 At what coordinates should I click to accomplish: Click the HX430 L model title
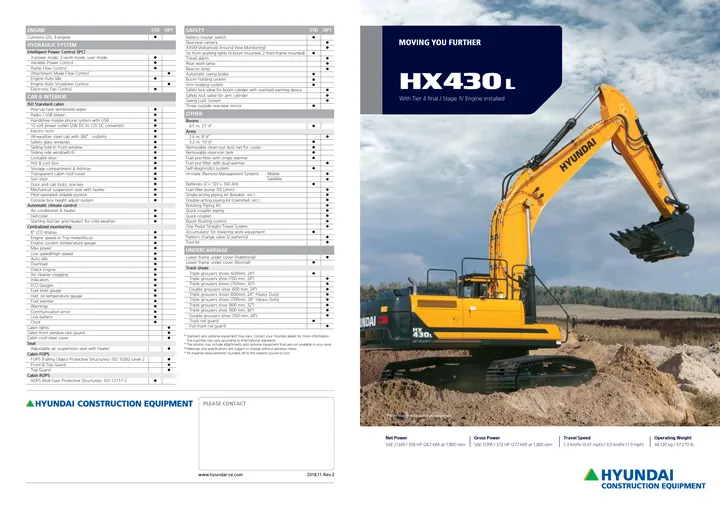tap(457, 81)
